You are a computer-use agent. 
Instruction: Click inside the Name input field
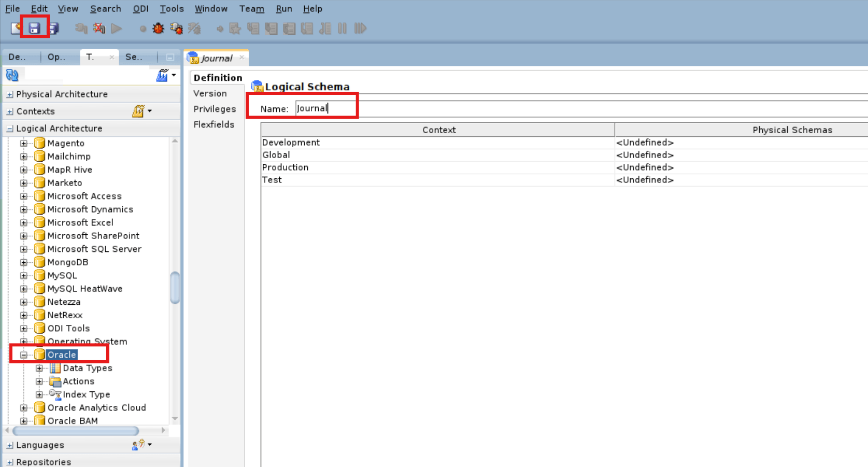325,108
